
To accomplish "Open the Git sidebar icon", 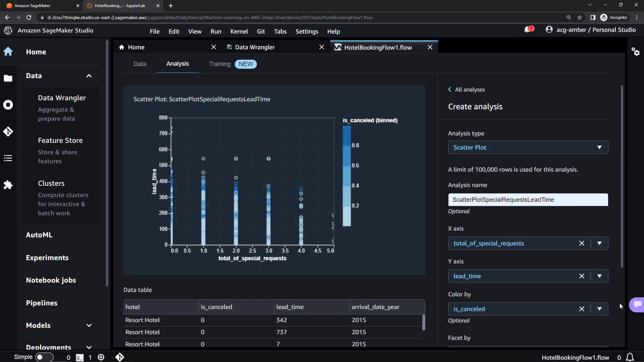I will click(x=8, y=131).
